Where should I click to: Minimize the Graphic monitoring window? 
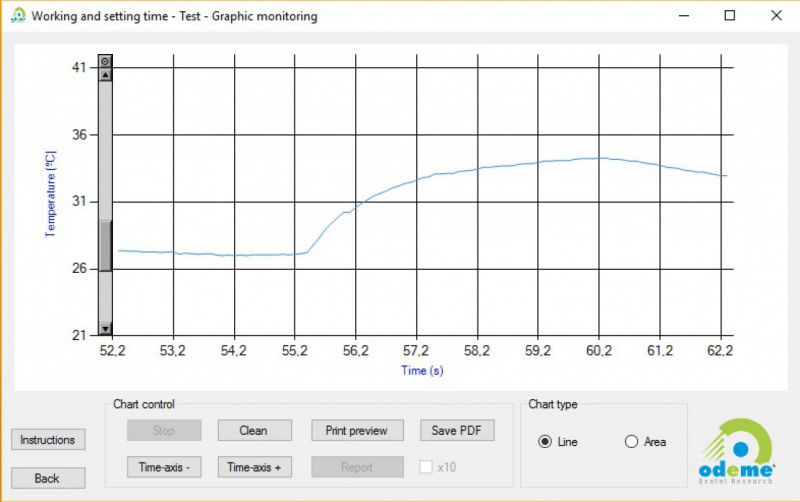point(683,16)
